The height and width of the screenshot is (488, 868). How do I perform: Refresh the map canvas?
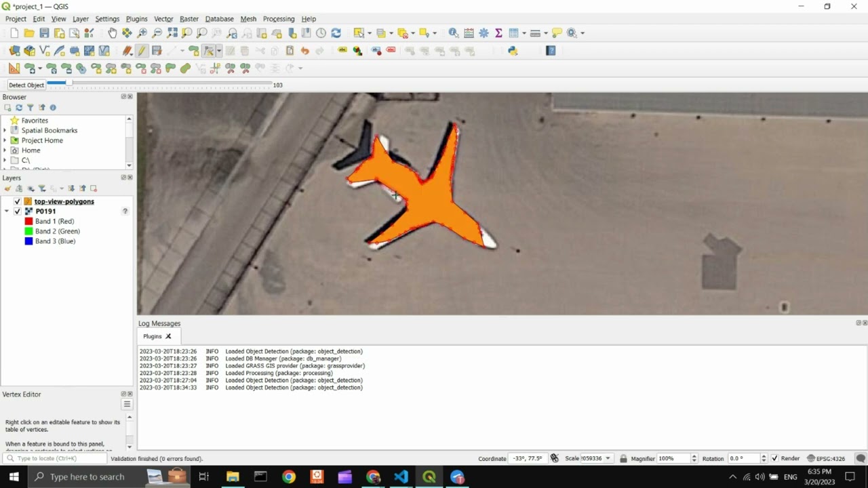coord(336,33)
